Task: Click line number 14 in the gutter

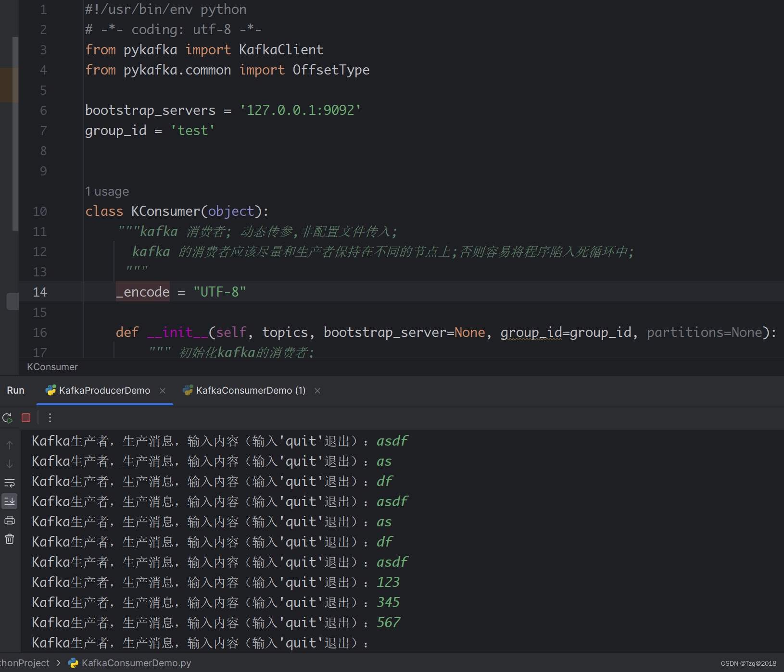Action: [x=40, y=292]
